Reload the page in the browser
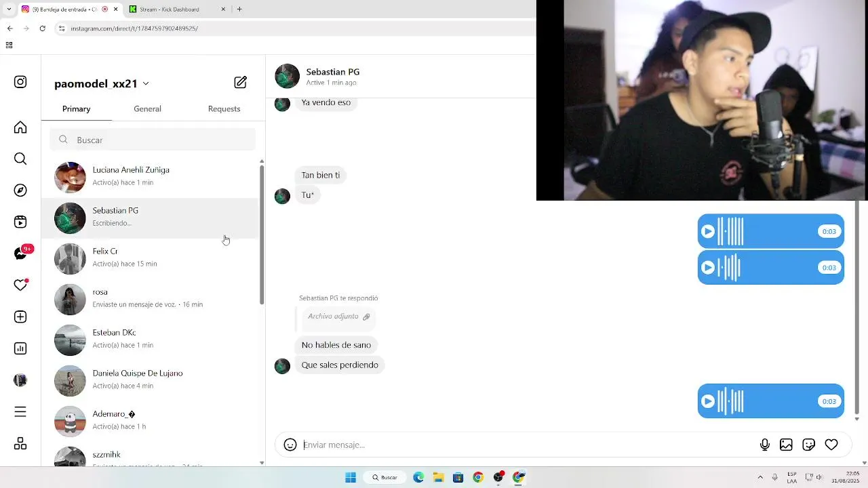868x488 pixels. (42, 28)
